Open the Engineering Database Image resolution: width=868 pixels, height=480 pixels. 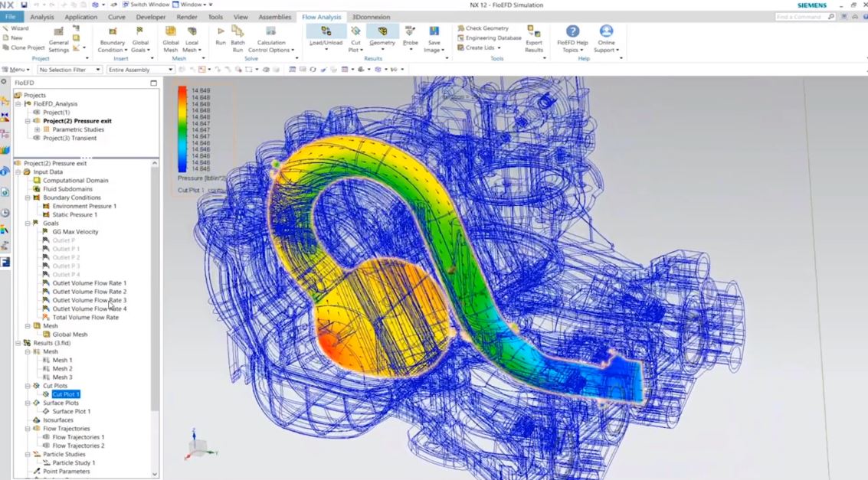[490, 38]
